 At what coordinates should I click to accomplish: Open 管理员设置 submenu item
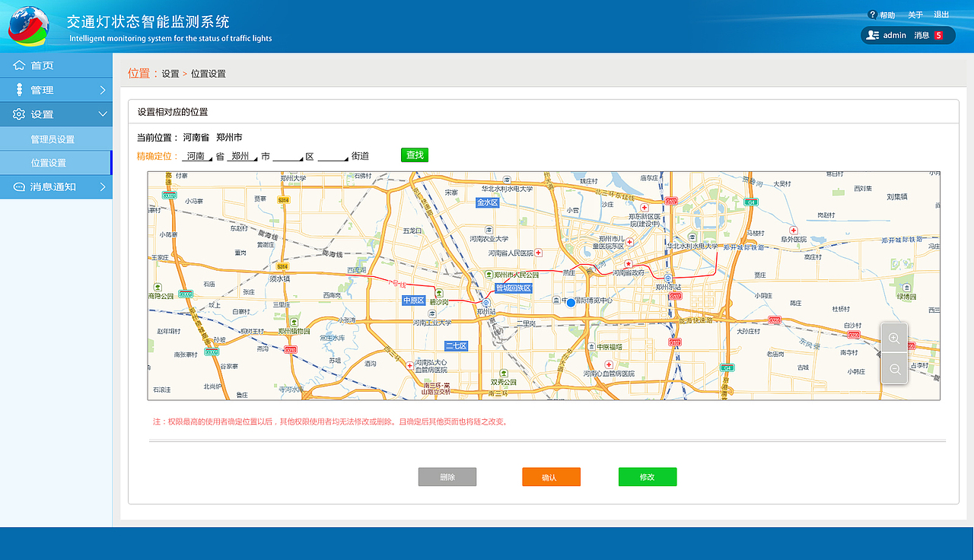coord(56,139)
